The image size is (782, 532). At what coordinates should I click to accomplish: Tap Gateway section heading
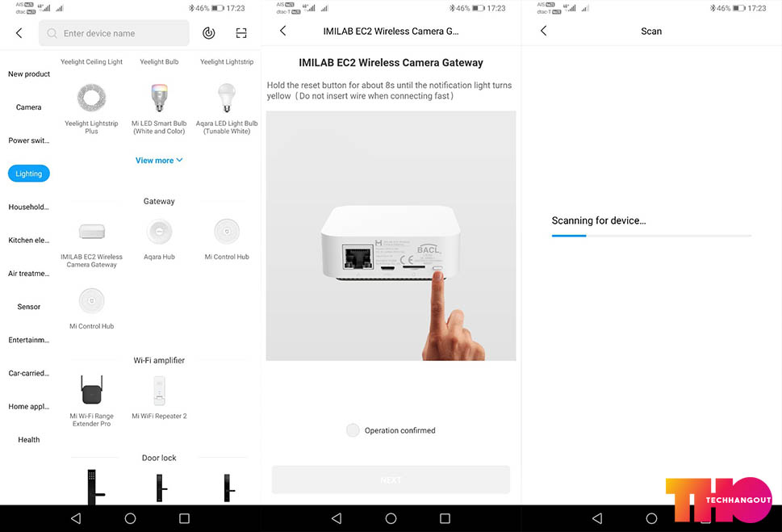159,201
